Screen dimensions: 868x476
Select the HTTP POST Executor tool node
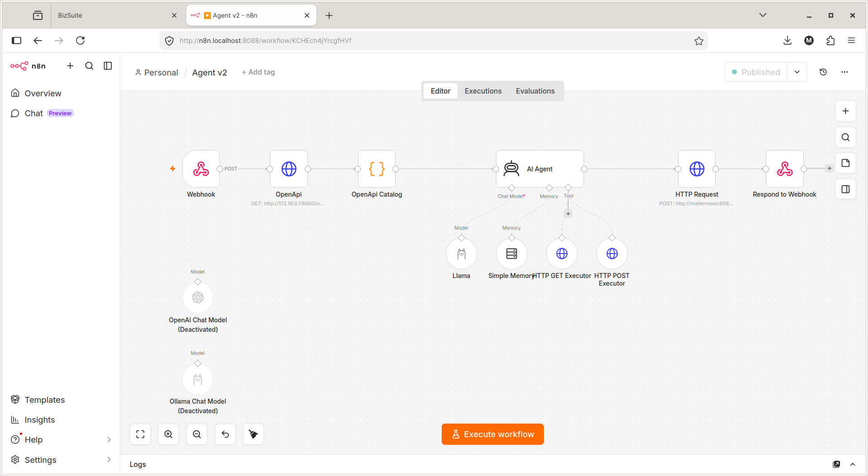click(x=612, y=254)
